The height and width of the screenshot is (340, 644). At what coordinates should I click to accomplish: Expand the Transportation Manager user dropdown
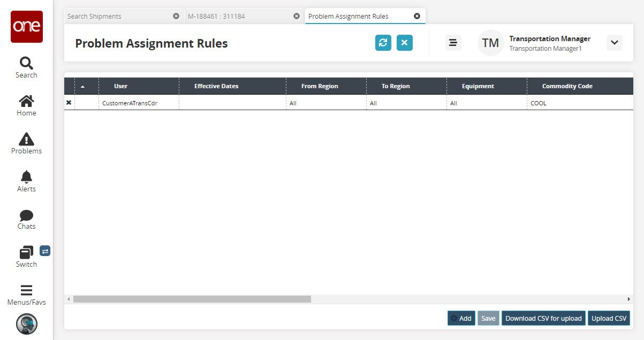615,43
